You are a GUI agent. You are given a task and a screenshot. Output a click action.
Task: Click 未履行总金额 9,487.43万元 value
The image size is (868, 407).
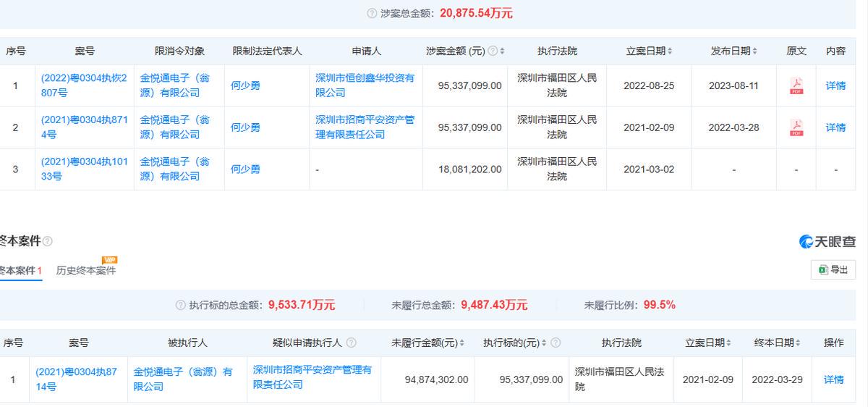pos(494,305)
